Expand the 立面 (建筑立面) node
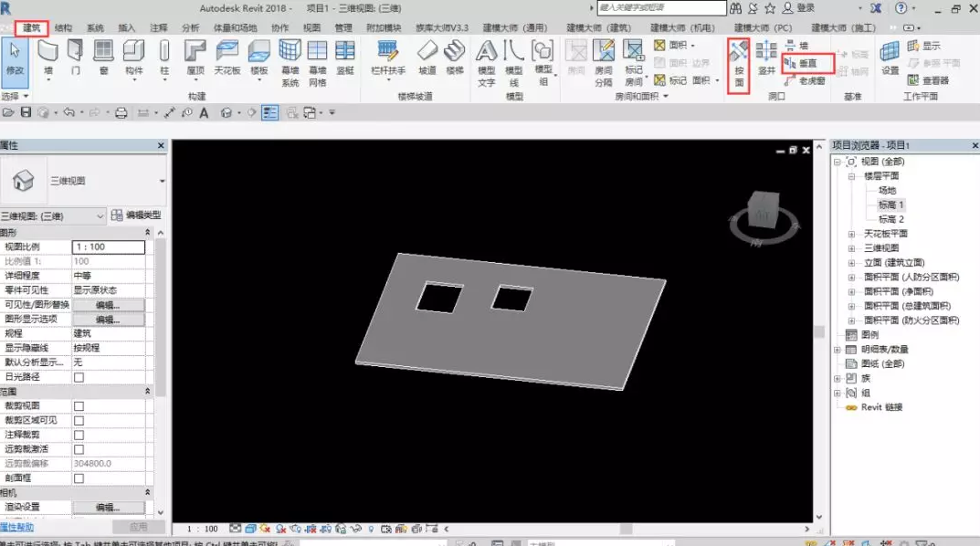This screenshot has width=980, height=546. tap(852, 263)
